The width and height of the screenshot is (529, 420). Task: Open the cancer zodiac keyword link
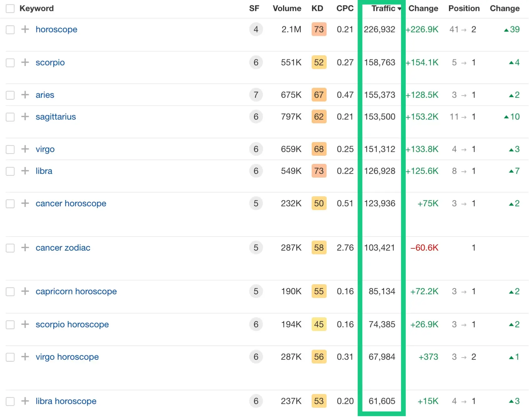click(63, 248)
